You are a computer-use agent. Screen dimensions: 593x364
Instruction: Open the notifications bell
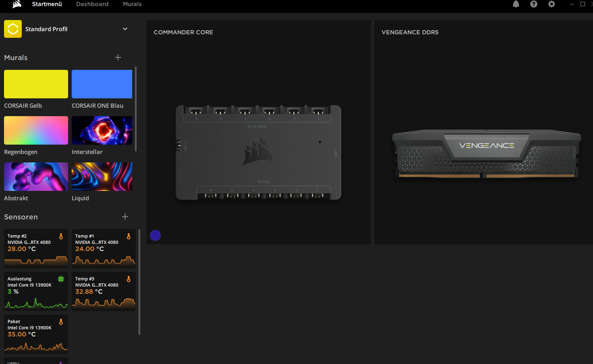516,4
